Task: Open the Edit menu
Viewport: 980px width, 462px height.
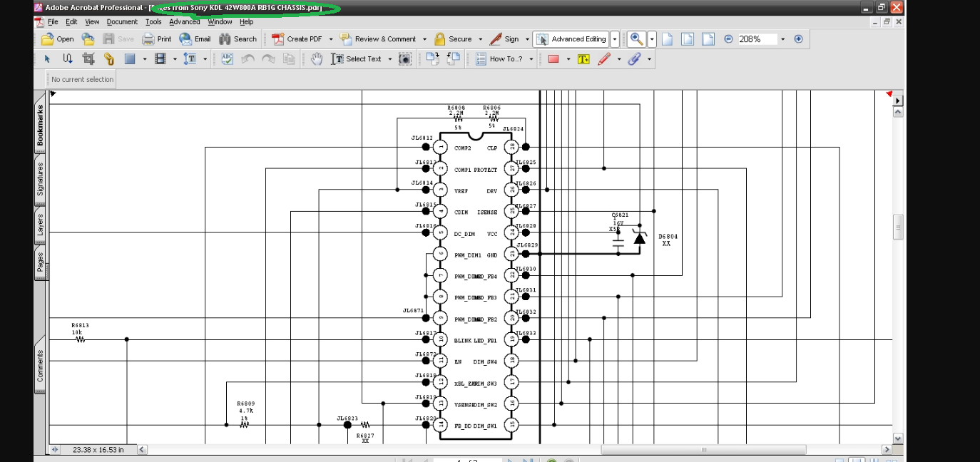Action: (x=71, y=22)
